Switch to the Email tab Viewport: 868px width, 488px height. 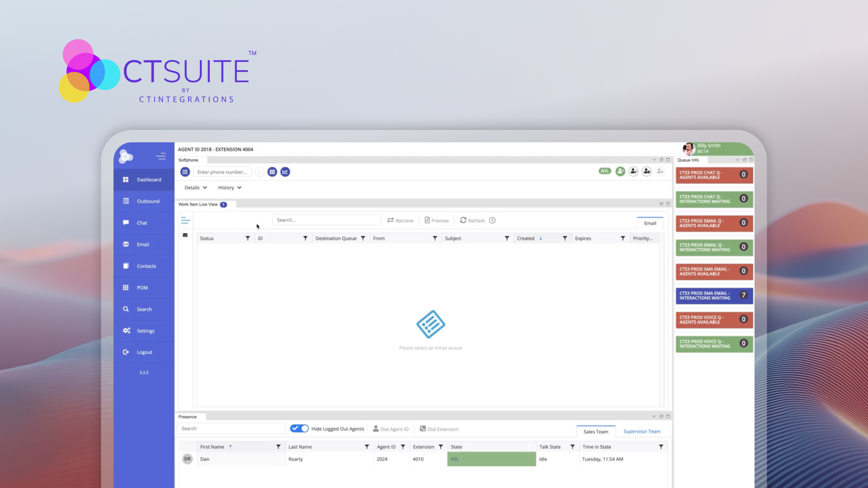point(650,223)
